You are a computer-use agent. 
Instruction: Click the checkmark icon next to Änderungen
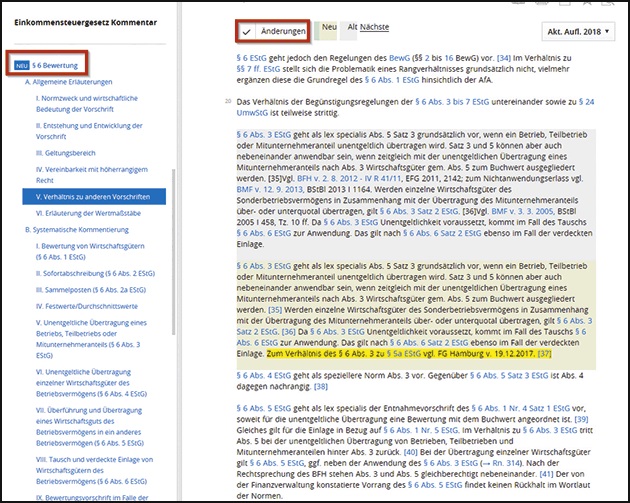pyautogui.click(x=247, y=32)
